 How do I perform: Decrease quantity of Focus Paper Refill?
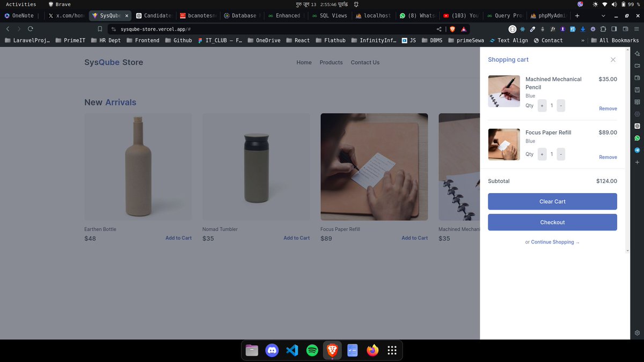point(561,154)
